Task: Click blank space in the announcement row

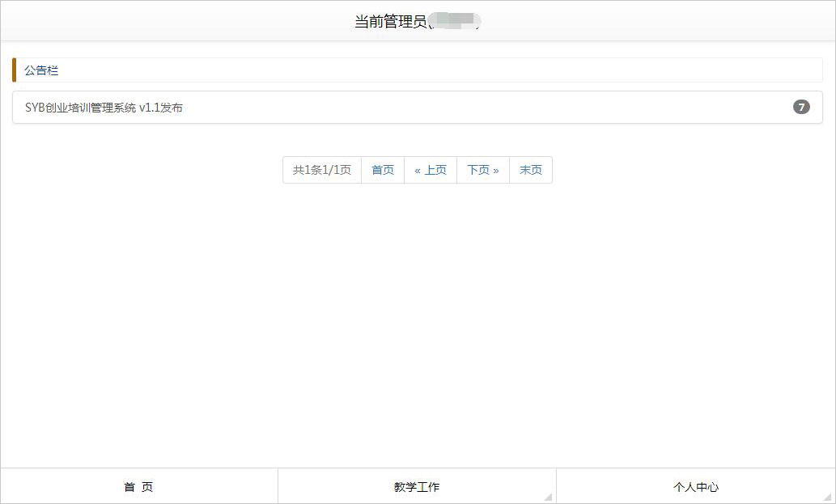Action: [486, 108]
